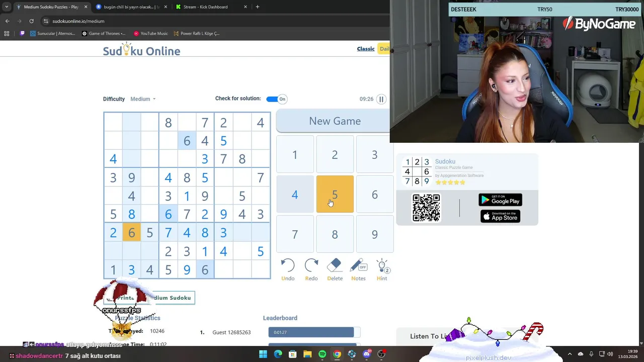The height and width of the screenshot is (362, 644).
Task: Click the Guest 12685263 leaderboard time bar
Action: pyautogui.click(x=314, y=332)
